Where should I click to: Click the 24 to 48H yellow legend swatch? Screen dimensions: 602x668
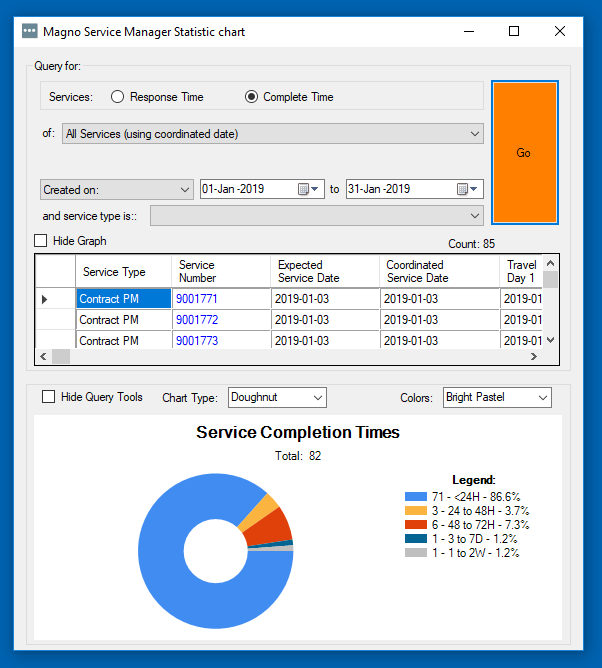point(416,511)
